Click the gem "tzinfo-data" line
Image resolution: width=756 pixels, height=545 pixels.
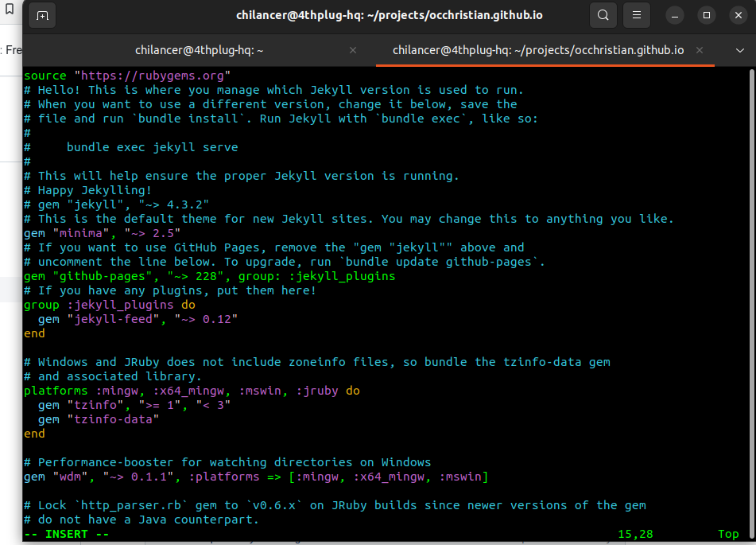[x=99, y=419]
